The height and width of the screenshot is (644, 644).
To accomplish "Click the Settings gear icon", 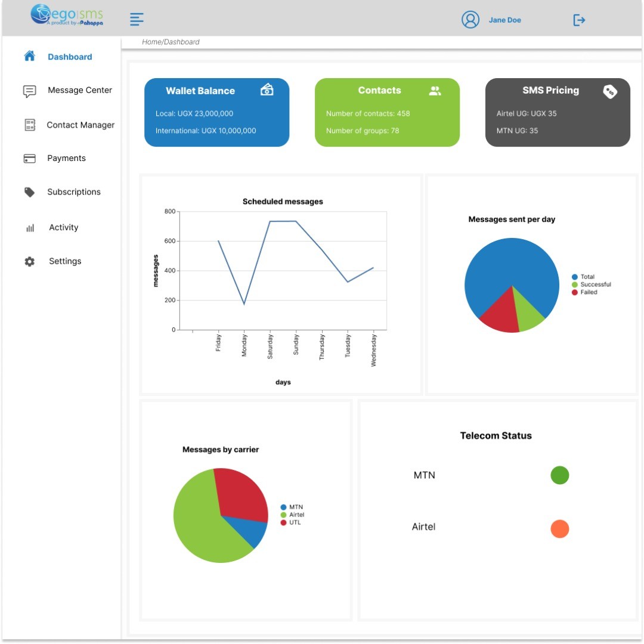I will (x=29, y=261).
